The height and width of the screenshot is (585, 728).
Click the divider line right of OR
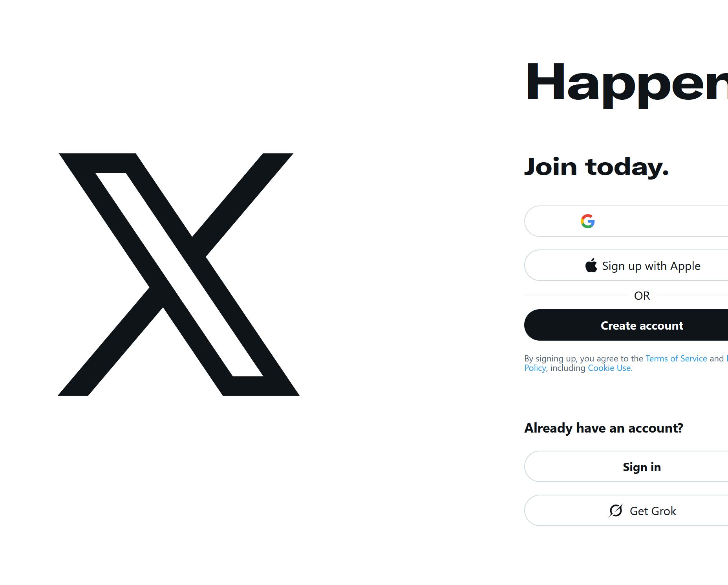click(x=691, y=295)
